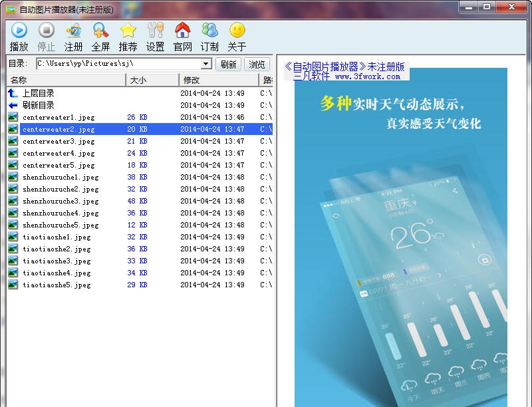Sort files by 名称 column header
This screenshot has height=407, width=532.
66,80
